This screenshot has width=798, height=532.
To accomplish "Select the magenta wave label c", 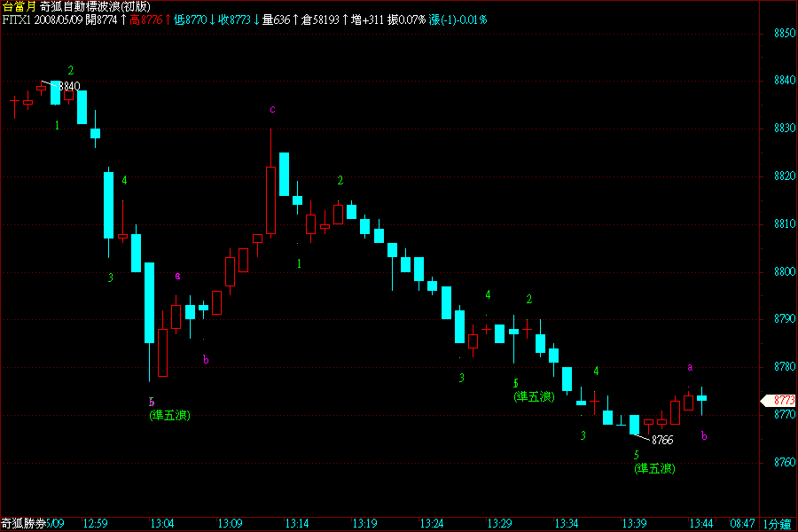I will click(x=273, y=109).
